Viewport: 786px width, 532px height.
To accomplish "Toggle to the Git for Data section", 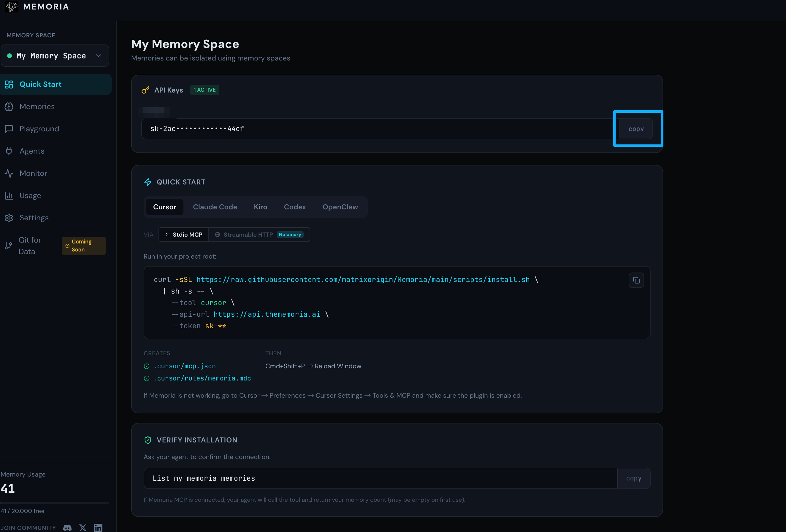I will pyautogui.click(x=29, y=245).
